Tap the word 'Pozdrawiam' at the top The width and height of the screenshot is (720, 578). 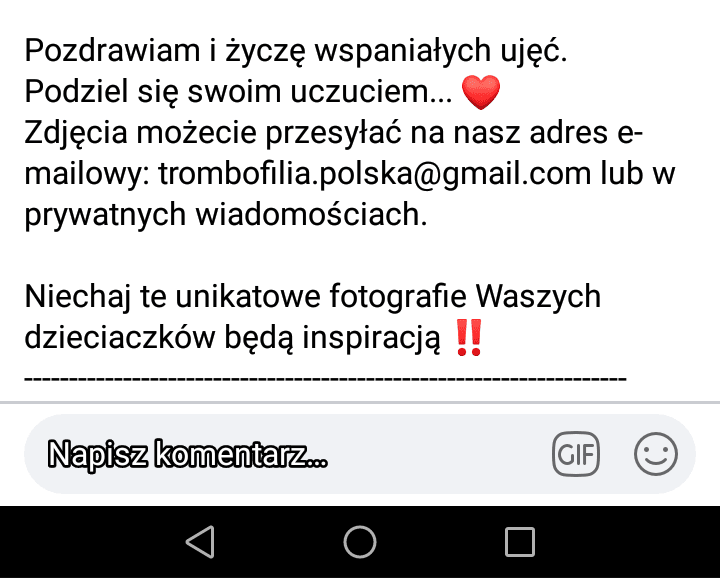click(112, 50)
